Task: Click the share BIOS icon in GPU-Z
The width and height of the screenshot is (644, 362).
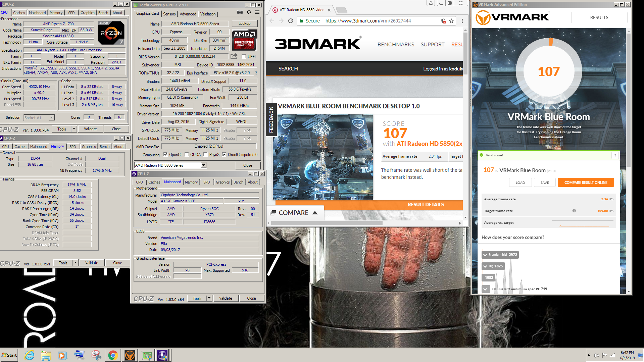Action: [x=234, y=56]
